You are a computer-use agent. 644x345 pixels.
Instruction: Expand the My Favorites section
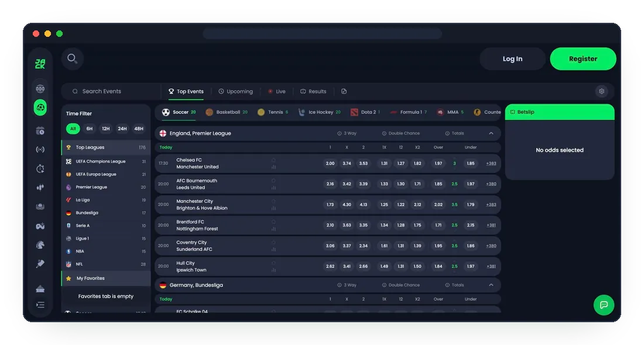click(x=106, y=278)
